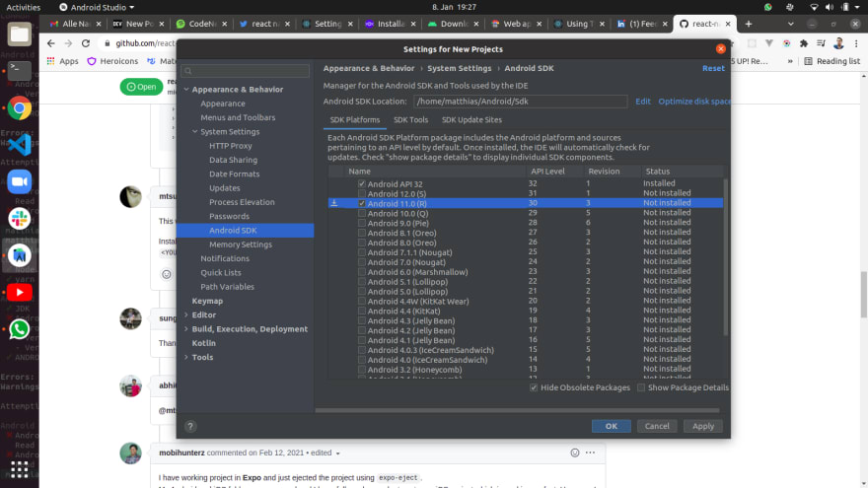Click Chrome back navigation arrow

[51, 43]
